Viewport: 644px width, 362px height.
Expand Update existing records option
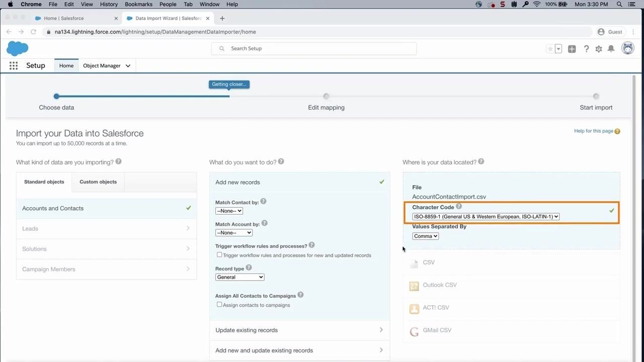coord(299,330)
